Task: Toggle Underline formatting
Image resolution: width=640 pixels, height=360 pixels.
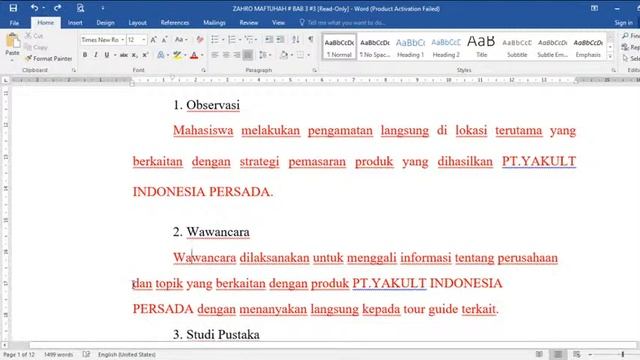Action: tap(107, 55)
